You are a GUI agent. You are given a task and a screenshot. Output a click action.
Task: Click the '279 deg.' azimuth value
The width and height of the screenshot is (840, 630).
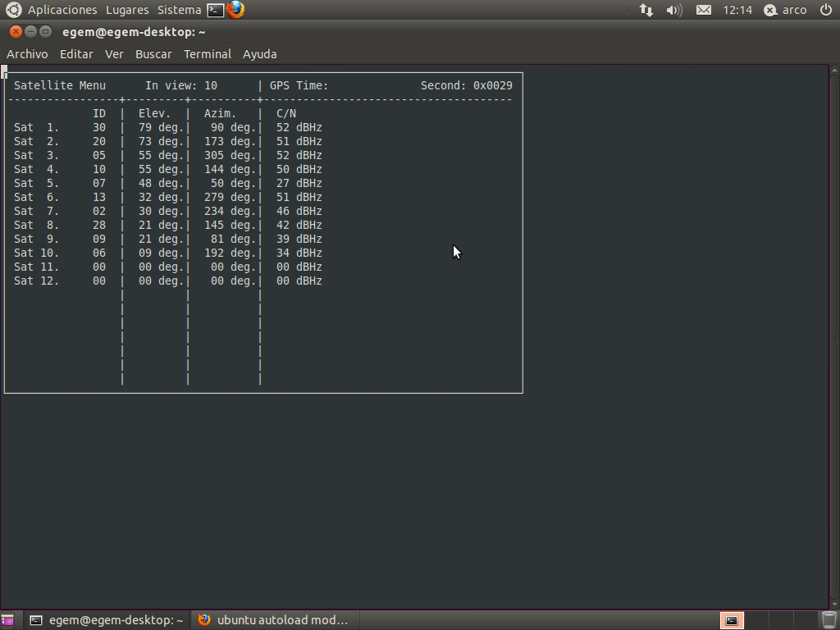click(x=231, y=197)
